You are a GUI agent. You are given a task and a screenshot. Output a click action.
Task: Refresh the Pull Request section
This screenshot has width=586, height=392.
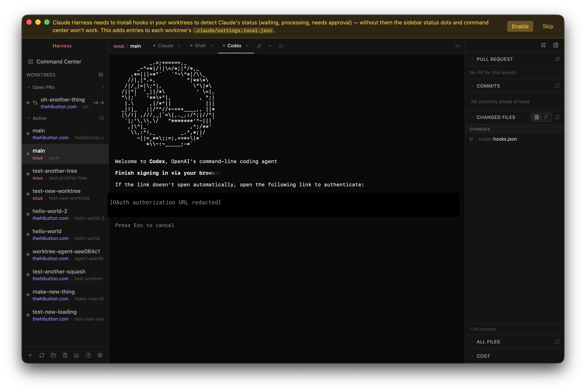coord(557,59)
